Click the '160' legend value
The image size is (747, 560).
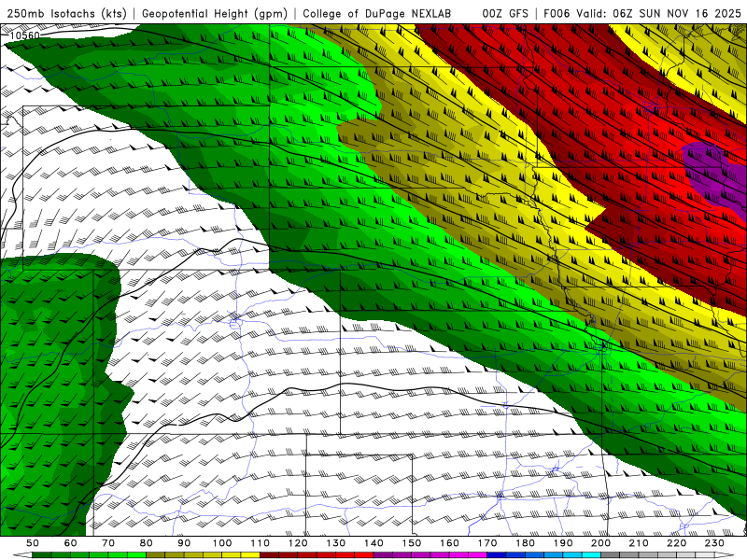[449, 543]
